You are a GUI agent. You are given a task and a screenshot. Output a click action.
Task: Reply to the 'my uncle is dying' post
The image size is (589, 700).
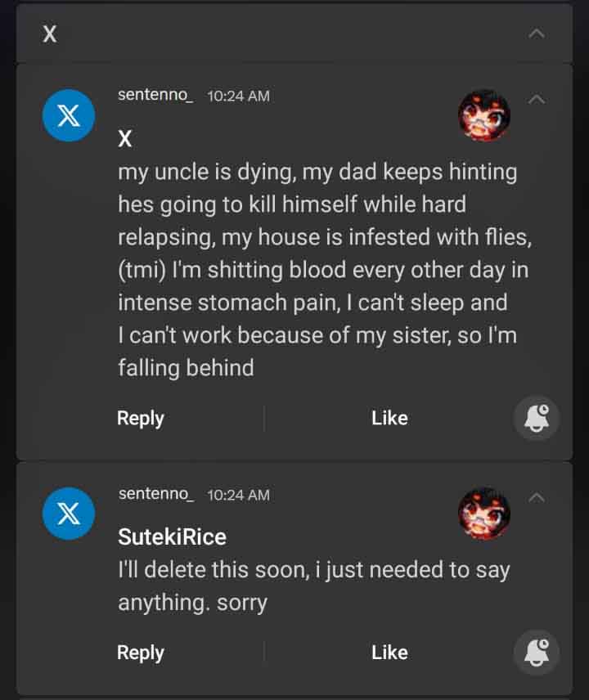(141, 418)
